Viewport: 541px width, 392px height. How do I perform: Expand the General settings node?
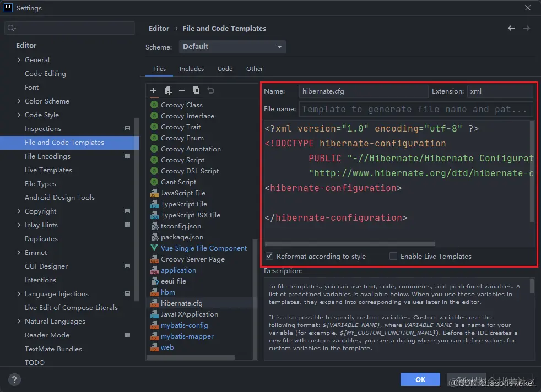point(19,59)
